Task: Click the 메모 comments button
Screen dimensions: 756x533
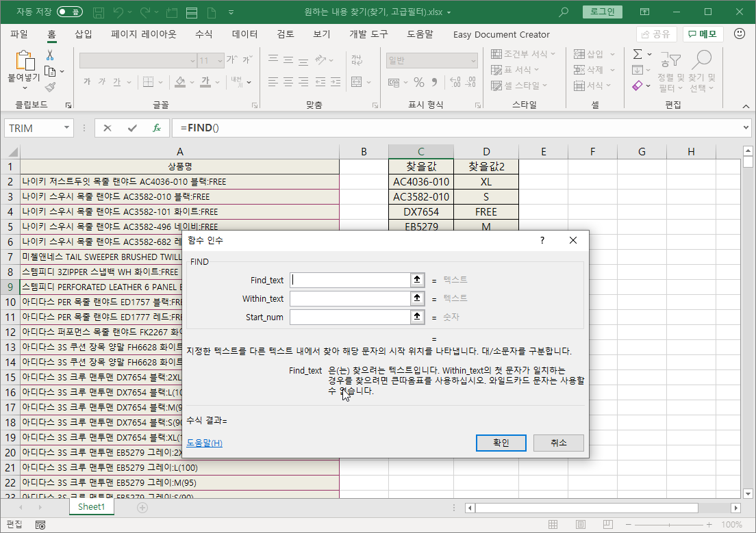Action: 703,34
